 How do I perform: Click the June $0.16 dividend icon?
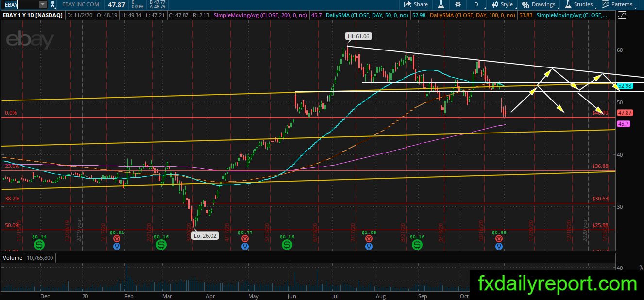click(x=287, y=245)
